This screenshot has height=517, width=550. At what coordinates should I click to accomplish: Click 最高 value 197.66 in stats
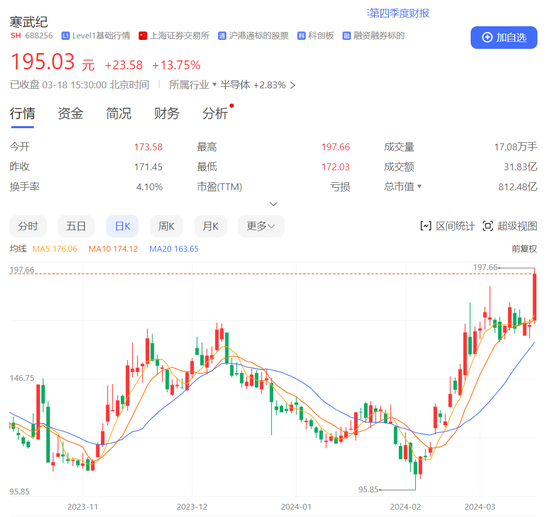pos(336,147)
